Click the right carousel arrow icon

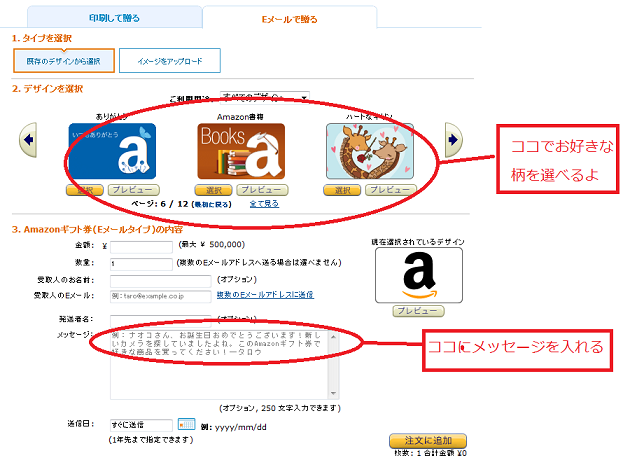[453, 140]
